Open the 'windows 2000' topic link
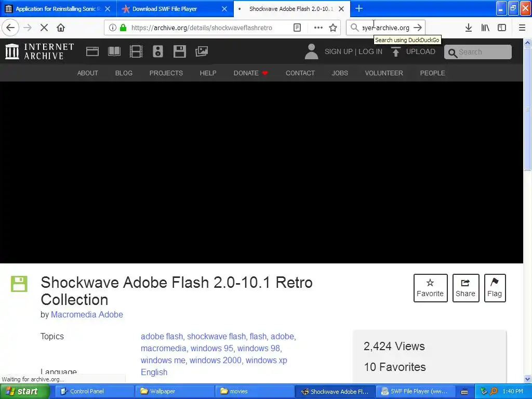Image resolution: width=532 pixels, height=399 pixels. pos(216,360)
